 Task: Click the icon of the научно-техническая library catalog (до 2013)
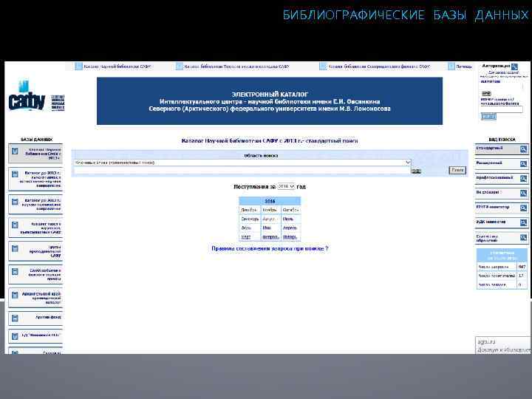[x=15, y=202]
